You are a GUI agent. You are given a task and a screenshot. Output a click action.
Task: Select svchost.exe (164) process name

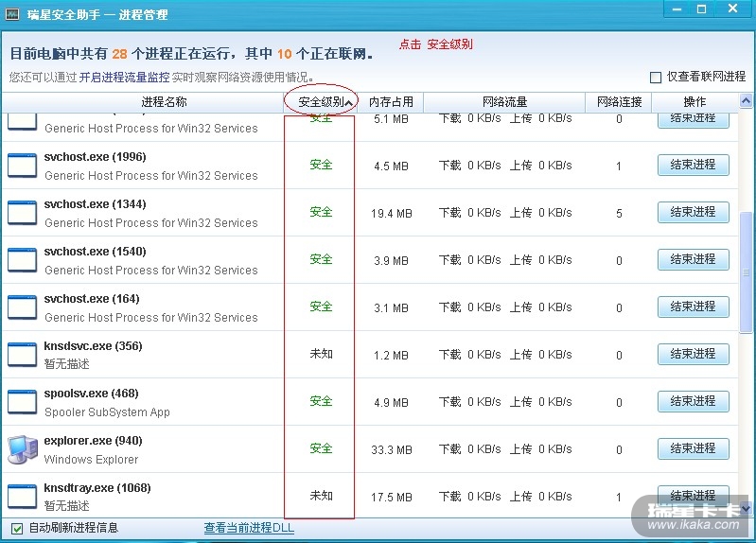(x=92, y=299)
